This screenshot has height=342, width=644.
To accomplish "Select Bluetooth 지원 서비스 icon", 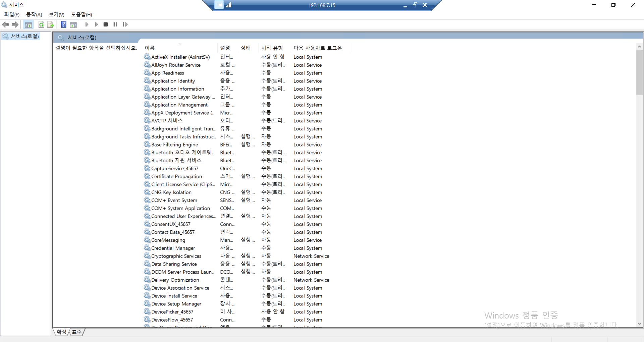I will (x=147, y=160).
